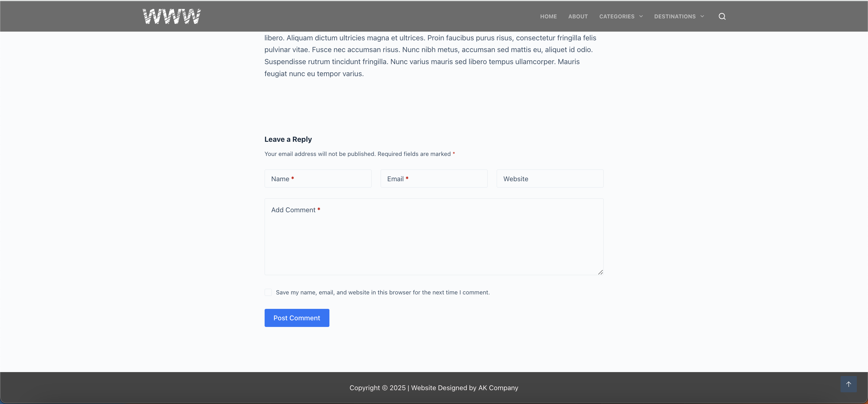Click the DESTINATIONS menu label

tap(675, 17)
